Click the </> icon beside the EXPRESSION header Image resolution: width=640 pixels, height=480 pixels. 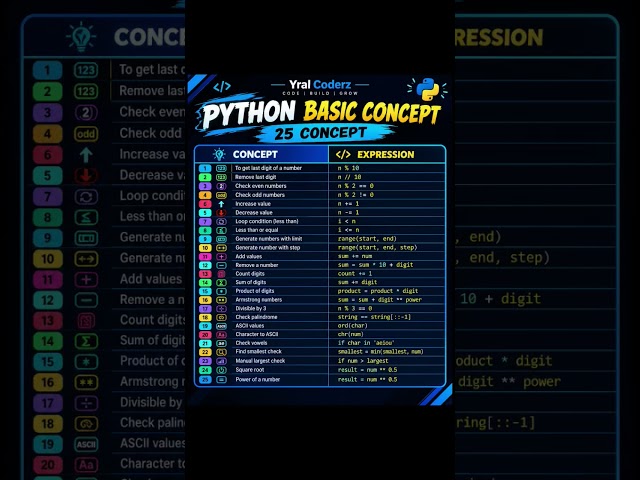click(343, 154)
